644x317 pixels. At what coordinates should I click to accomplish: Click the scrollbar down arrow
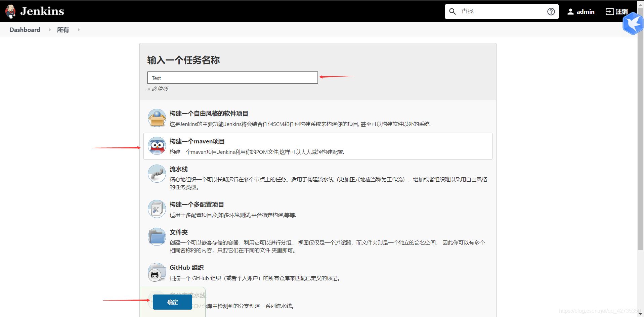640,314
